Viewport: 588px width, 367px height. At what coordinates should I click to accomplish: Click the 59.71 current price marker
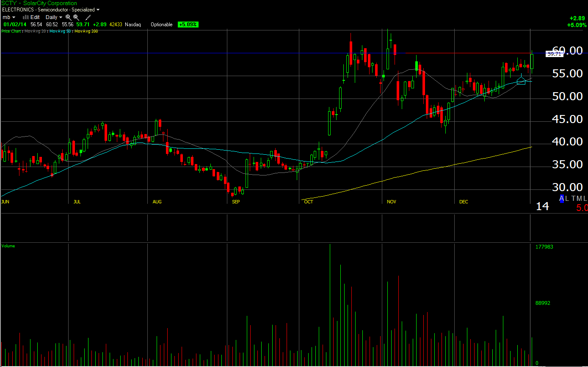tap(554, 54)
